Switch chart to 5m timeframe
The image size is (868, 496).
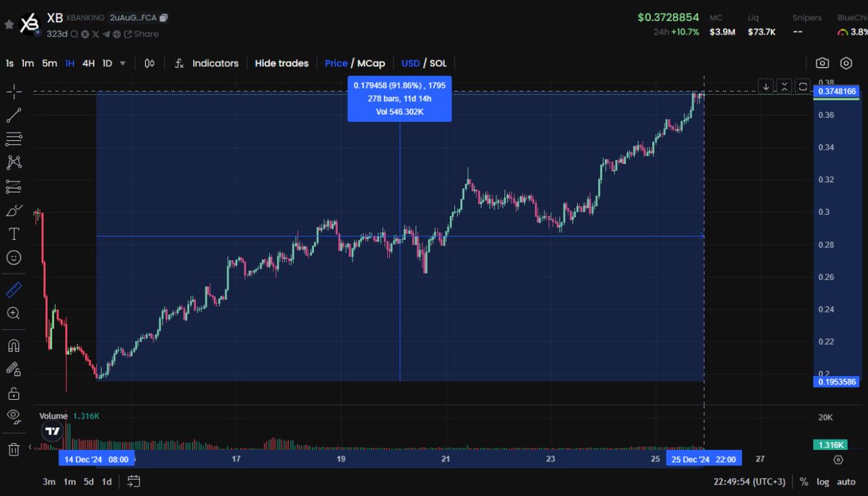pos(49,63)
